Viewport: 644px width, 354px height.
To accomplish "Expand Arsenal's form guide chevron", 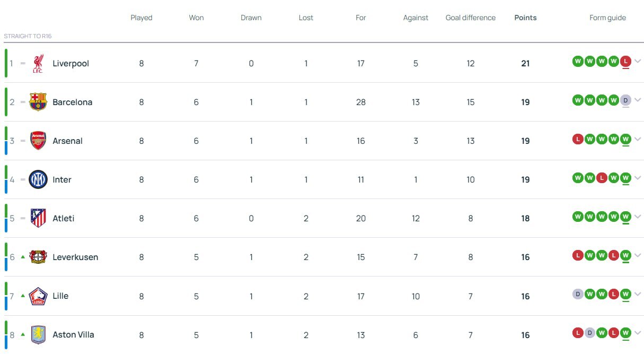I will 638,139.
